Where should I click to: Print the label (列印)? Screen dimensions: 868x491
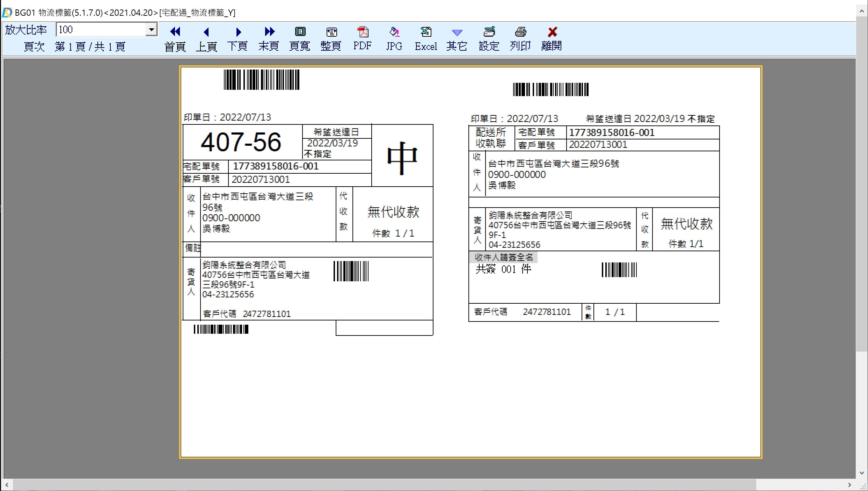[520, 39]
